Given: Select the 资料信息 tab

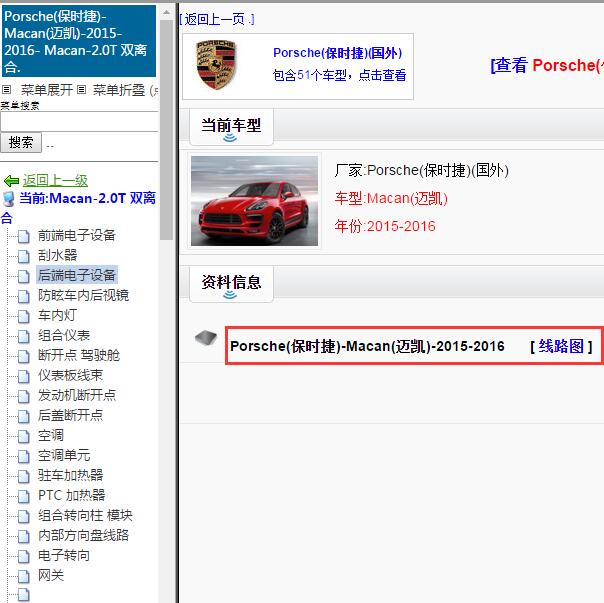Looking at the screenshot, I should point(231,284).
